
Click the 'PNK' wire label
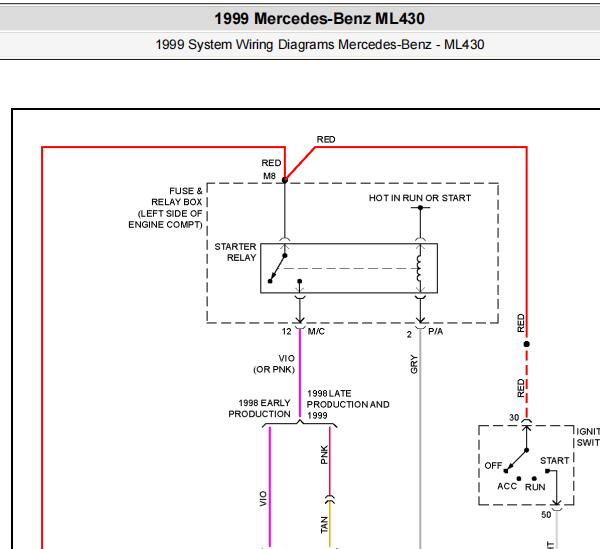point(324,455)
